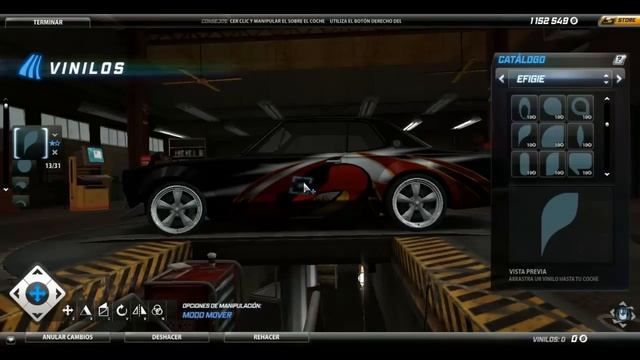
Task: Expand the bottom-left menu arrow button
Action: (11, 339)
